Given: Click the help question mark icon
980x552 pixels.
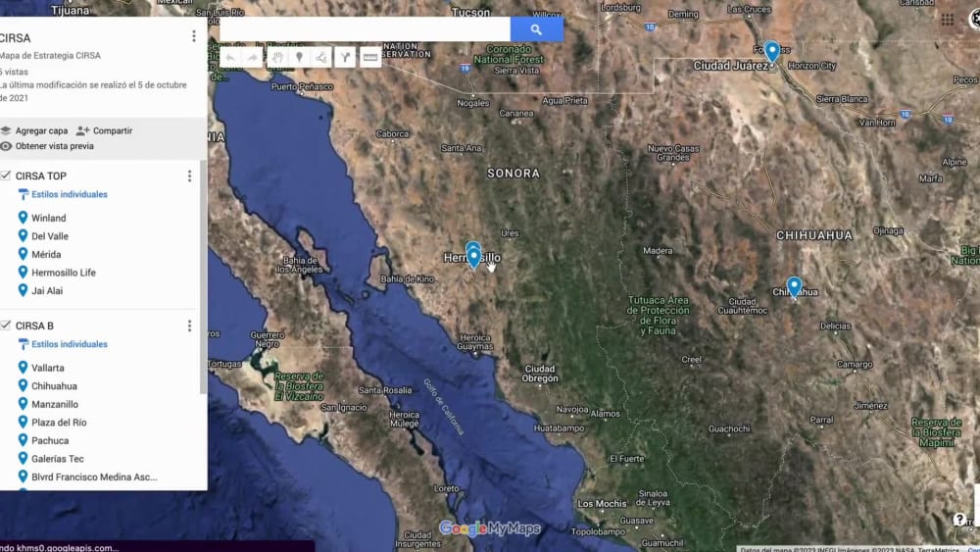Looking at the screenshot, I should click(x=958, y=519).
